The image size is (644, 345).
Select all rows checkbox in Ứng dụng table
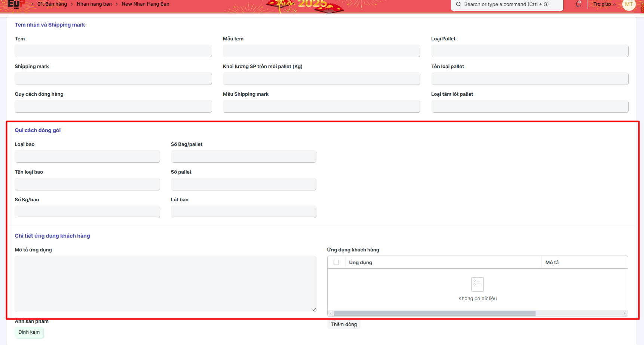coord(336,262)
